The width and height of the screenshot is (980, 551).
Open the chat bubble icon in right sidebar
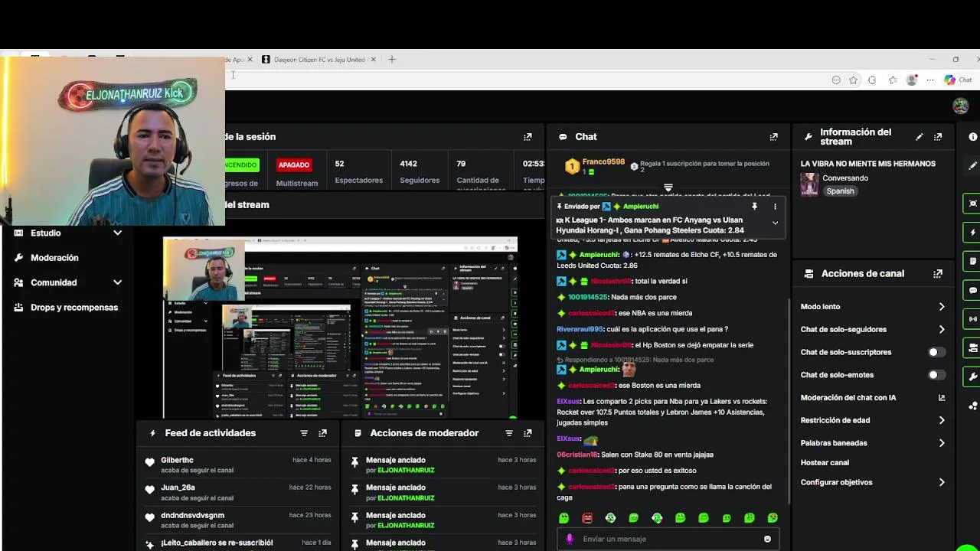point(973,290)
